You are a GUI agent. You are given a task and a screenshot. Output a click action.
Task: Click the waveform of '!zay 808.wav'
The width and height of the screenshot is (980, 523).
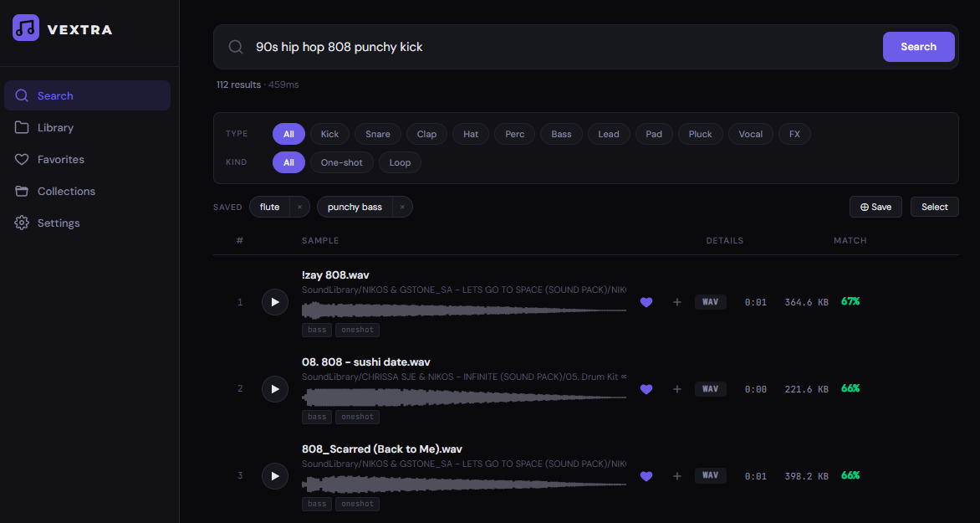[x=464, y=310]
